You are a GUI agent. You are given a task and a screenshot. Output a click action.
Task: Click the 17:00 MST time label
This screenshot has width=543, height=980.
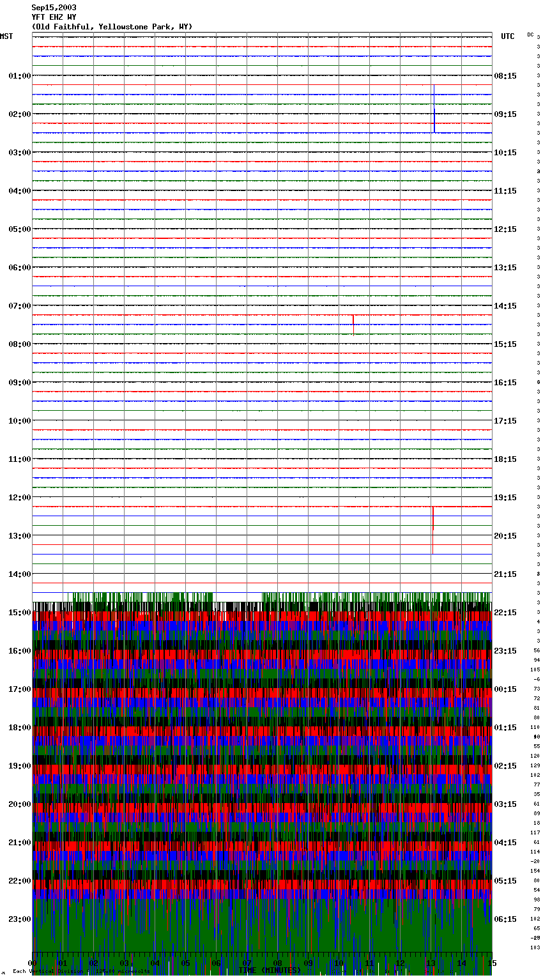point(20,689)
